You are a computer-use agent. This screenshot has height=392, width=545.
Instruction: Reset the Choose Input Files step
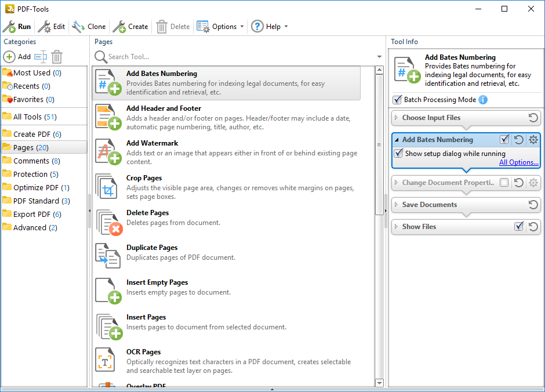(x=533, y=118)
